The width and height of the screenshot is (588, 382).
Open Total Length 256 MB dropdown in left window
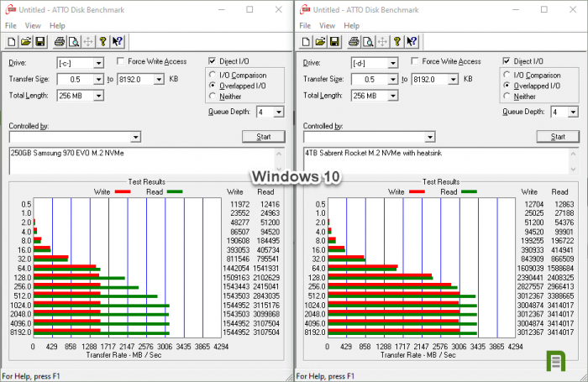pos(98,96)
